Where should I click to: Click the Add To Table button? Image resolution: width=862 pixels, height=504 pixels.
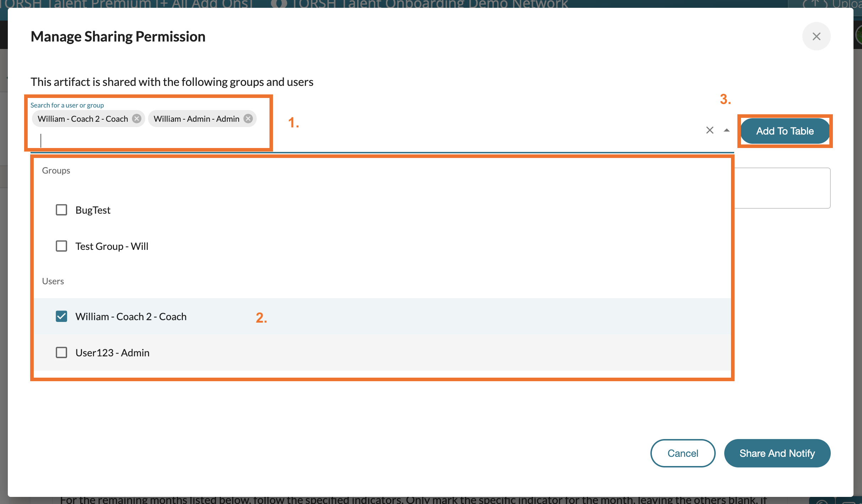coord(785,131)
